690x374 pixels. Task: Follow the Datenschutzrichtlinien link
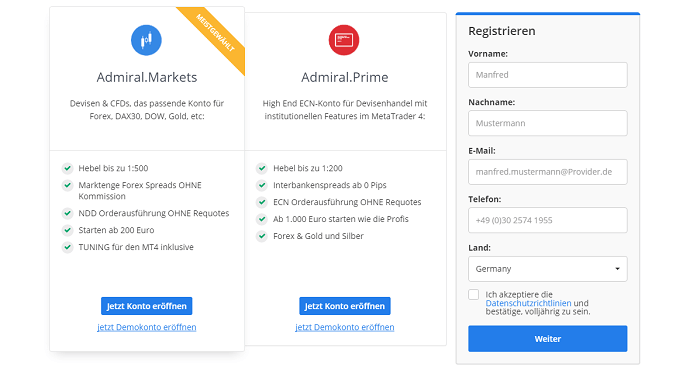tap(528, 303)
